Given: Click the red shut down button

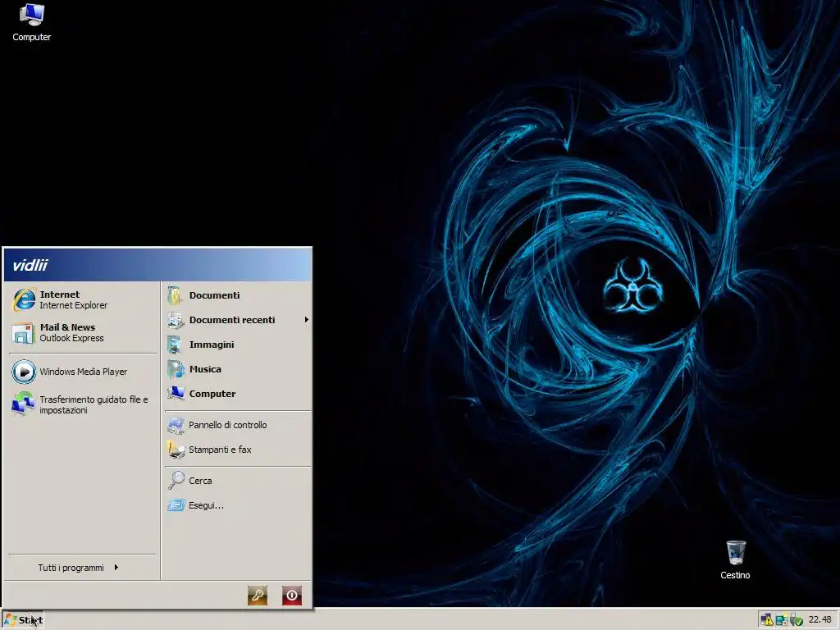Looking at the screenshot, I should 292,596.
